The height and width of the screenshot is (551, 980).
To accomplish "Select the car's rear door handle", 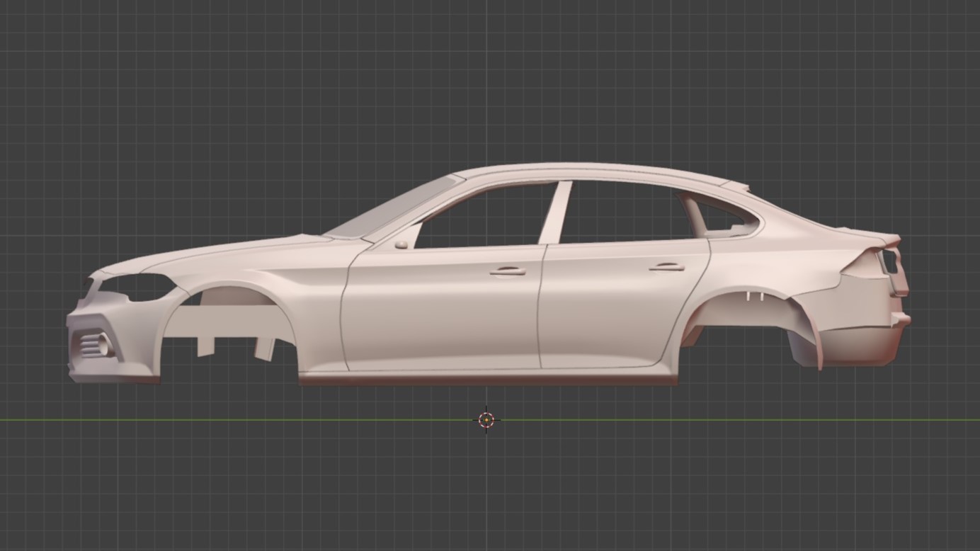I will click(x=667, y=267).
